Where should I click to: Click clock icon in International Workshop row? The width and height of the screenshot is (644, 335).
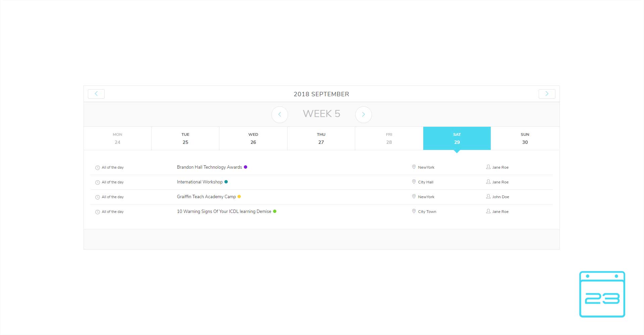tap(98, 182)
